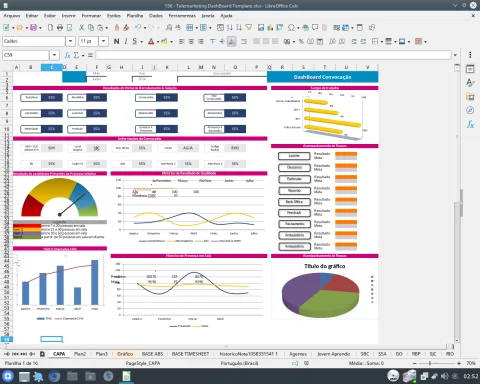Screen dimensions: 480x384
Task: Click the yellow highlight color swatch
Action: pyautogui.click(x=165, y=41)
